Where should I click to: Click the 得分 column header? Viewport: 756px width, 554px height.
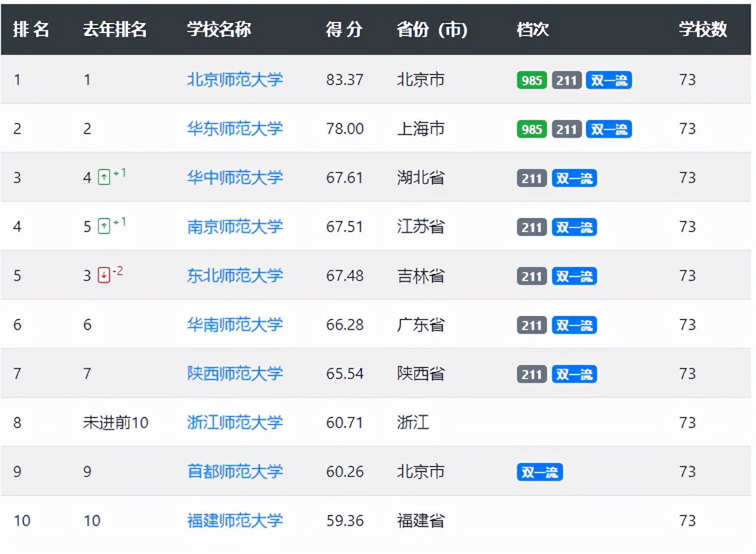coord(344,30)
